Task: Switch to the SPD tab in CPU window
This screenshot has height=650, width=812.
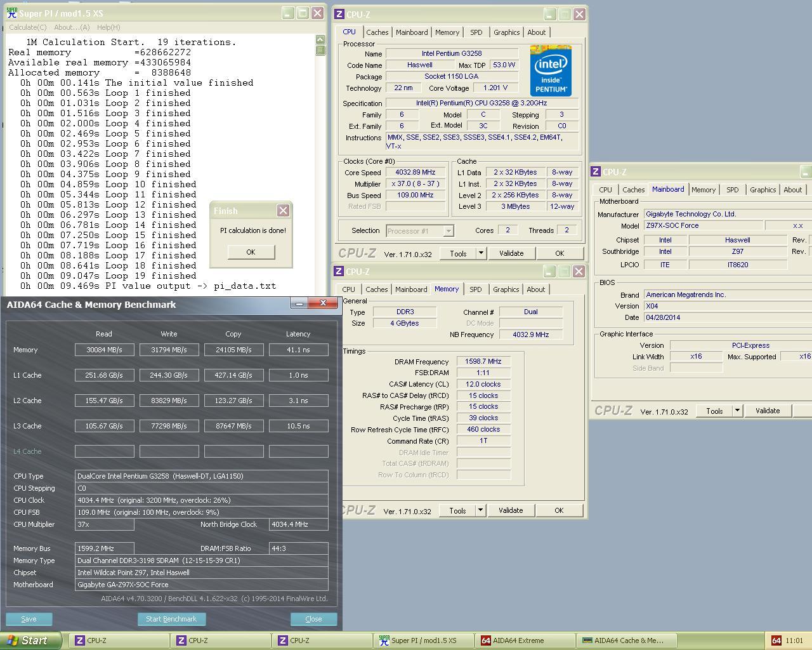Action: (476, 32)
